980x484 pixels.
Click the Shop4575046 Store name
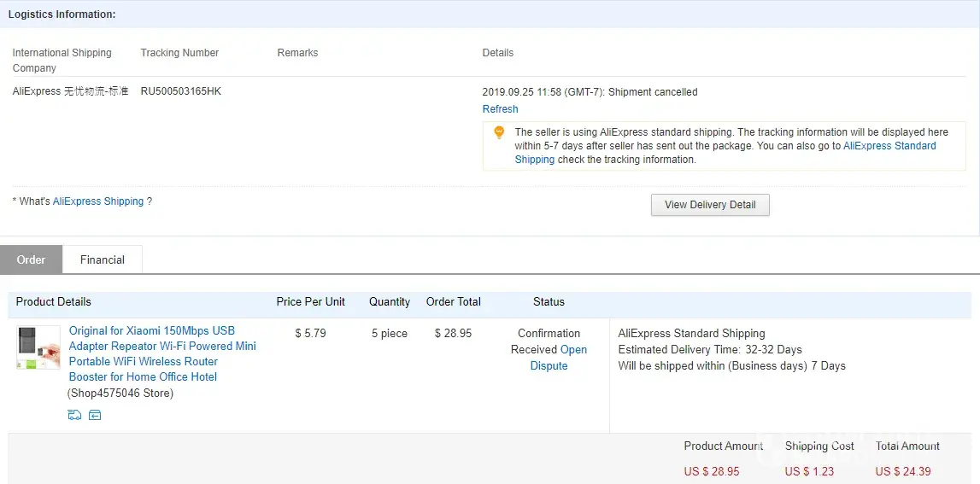click(x=120, y=394)
